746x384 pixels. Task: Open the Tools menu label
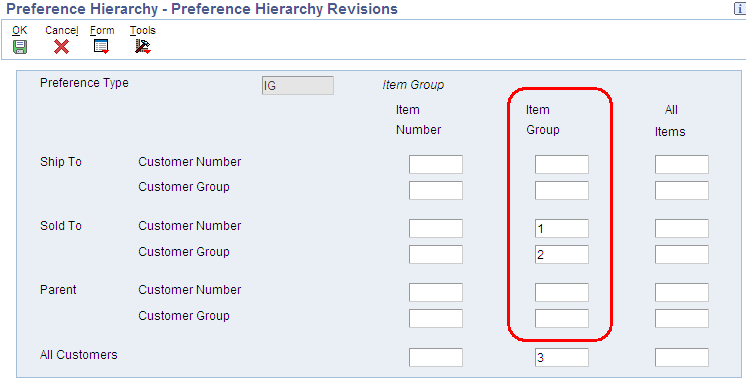143,30
